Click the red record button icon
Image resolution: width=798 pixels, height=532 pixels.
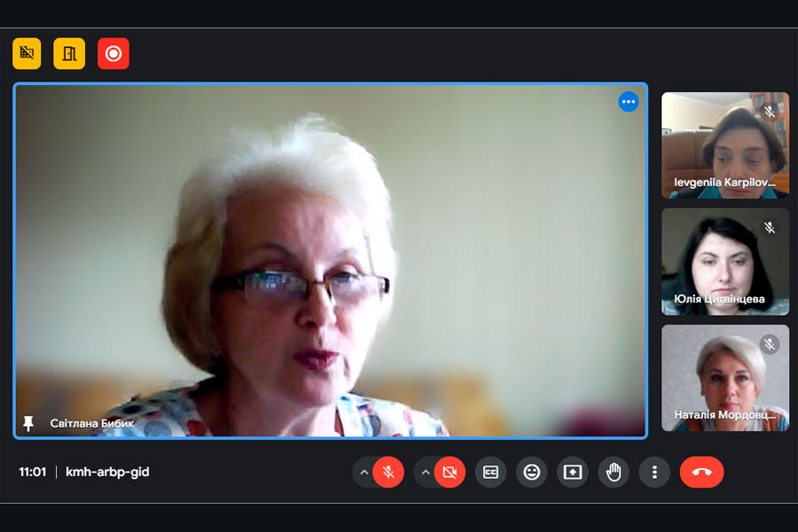[113, 53]
